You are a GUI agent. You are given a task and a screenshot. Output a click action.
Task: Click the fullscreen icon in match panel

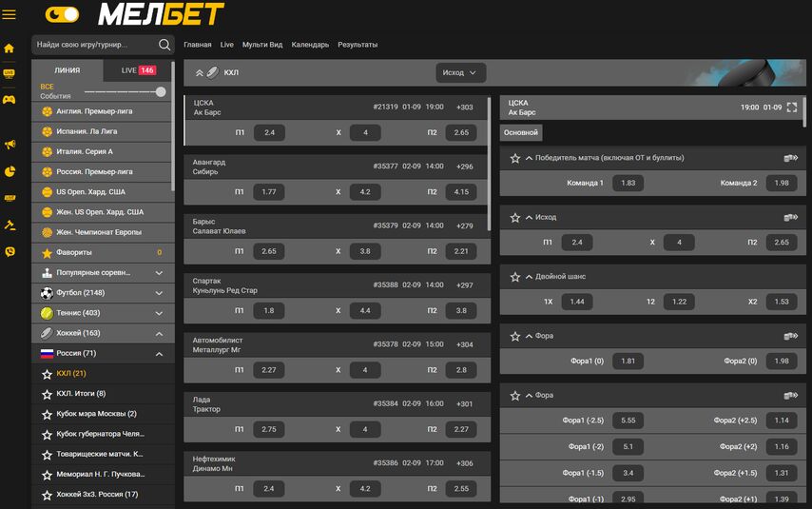tap(792, 108)
